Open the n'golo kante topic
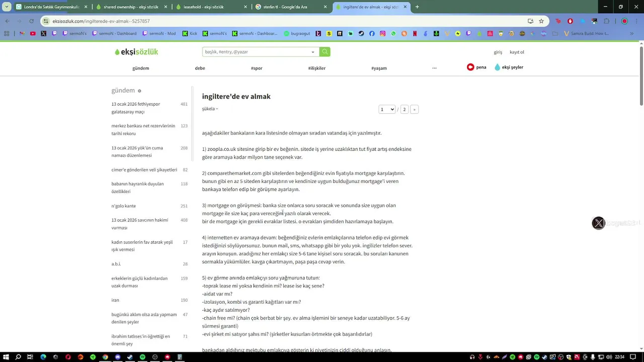 (124, 206)
